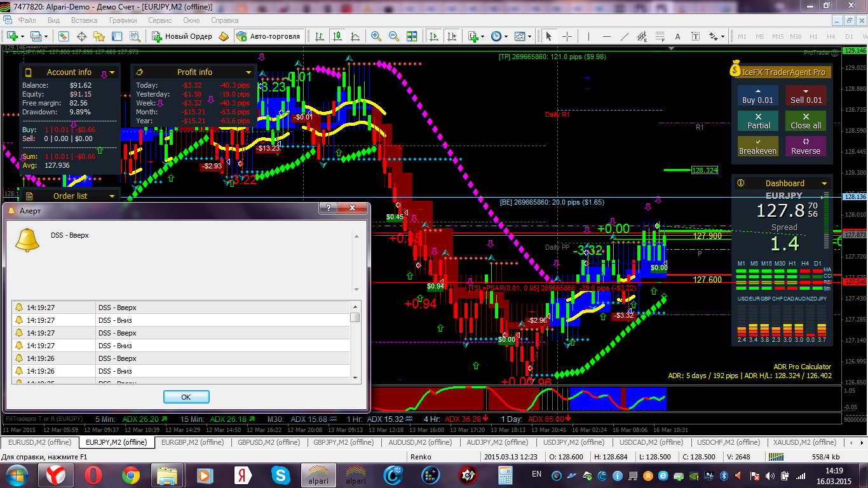Open the Графики menu
Image resolution: width=868 pixels, height=488 pixels.
click(123, 20)
